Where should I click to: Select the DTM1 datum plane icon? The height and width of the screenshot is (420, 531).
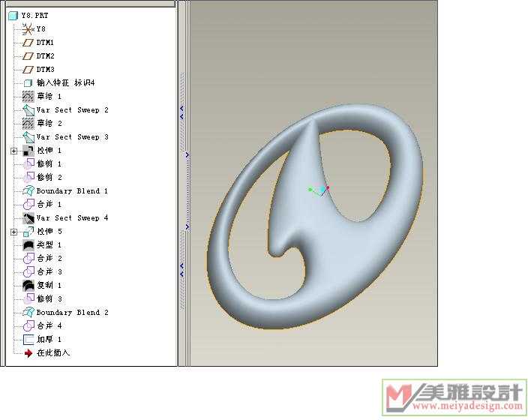(x=28, y=43)
